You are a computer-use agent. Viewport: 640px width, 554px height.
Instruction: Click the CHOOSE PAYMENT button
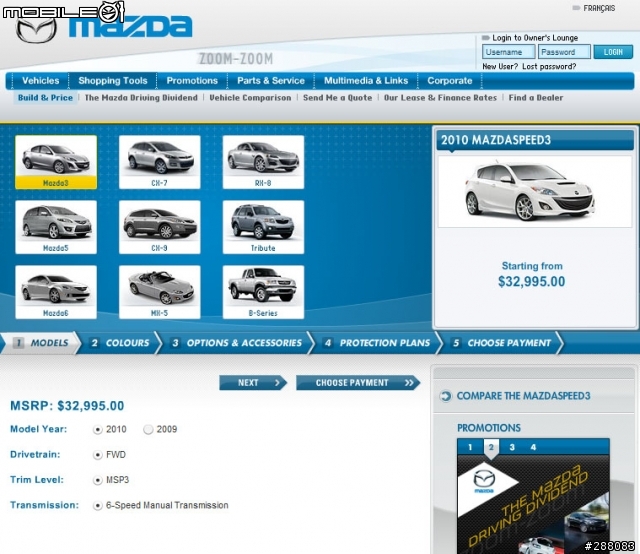[x=358, y=383]
